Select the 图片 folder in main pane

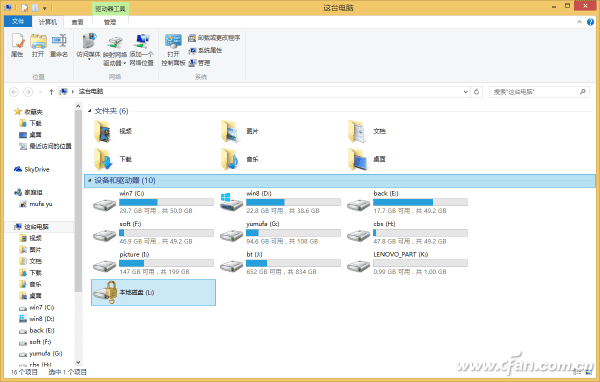(240, 131)
